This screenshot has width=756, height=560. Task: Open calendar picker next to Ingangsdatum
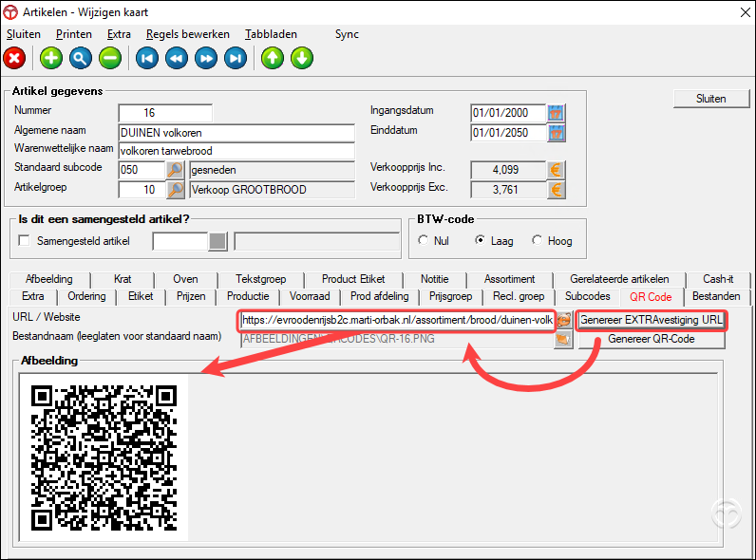[x=556, y=113]
